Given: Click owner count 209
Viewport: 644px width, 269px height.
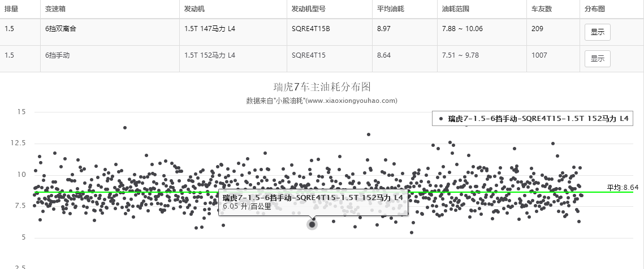Looking at the screenshot, I should pos(537,29).
